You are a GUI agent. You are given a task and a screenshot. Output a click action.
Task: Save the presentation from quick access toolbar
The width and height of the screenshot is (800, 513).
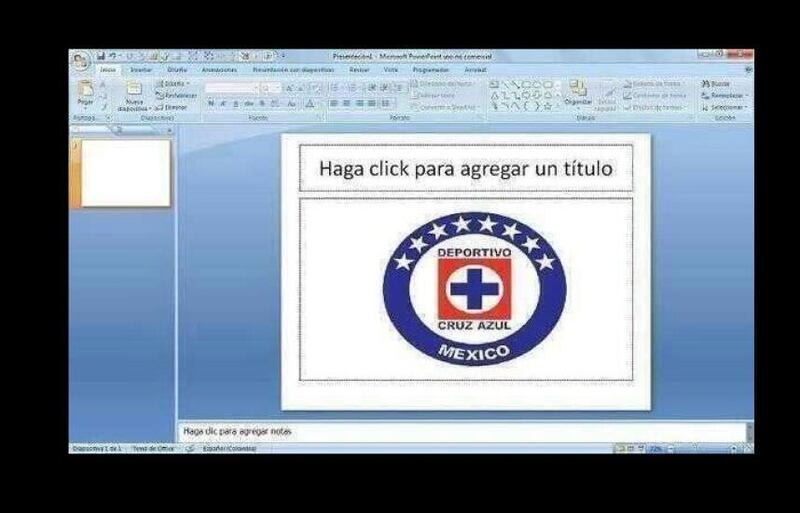click(101, 56)
